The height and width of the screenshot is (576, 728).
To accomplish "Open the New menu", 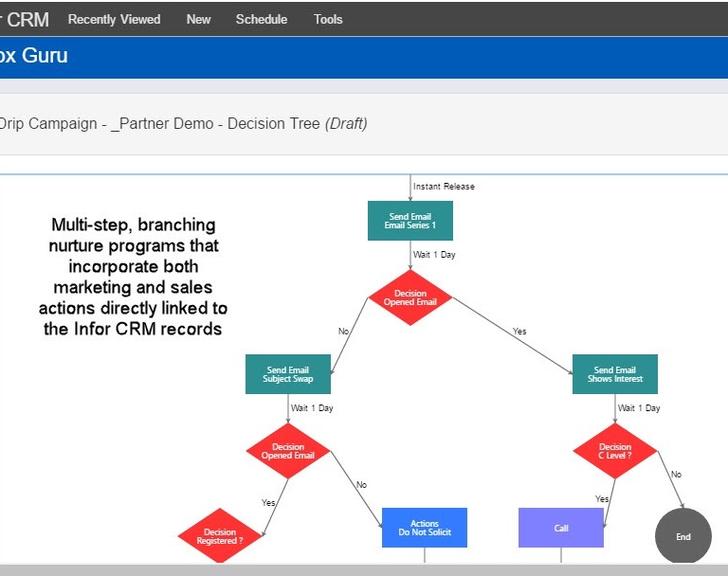I will [198, 20].
